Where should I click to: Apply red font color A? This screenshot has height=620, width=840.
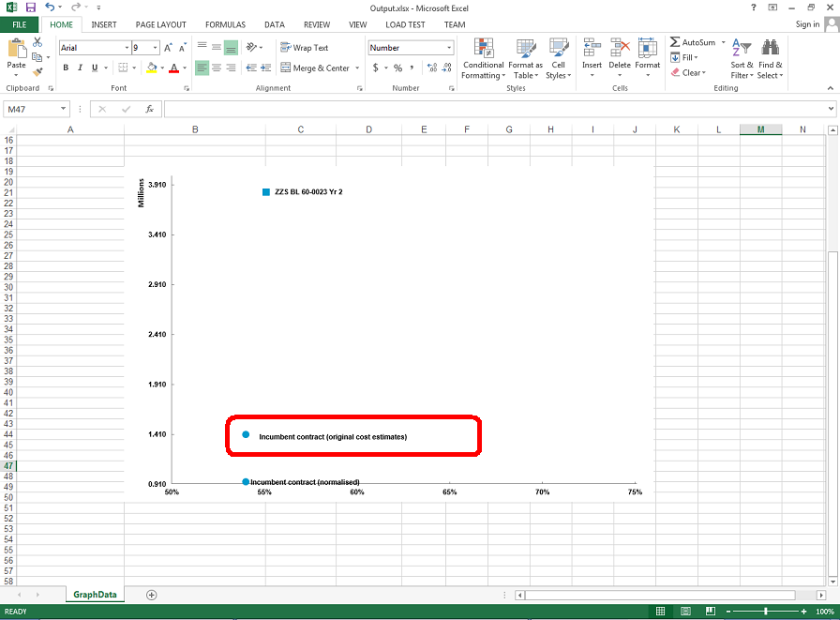coord(174,68)
